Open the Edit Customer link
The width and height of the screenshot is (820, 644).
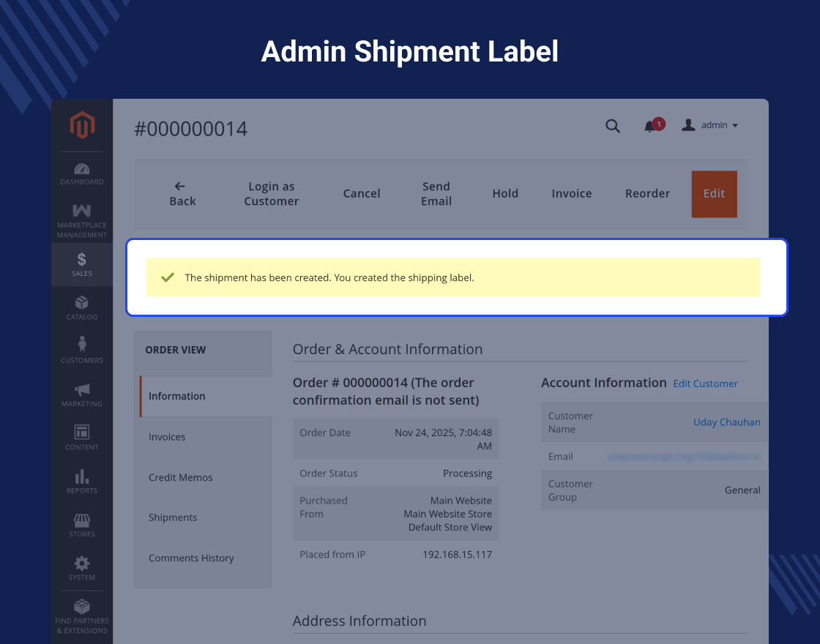click(x=705, y=383)
